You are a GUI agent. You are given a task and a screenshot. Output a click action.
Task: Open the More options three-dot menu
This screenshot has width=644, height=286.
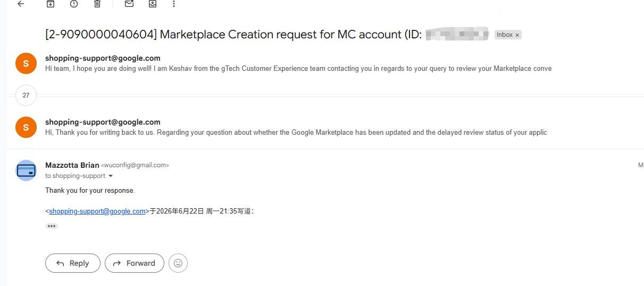click(173, 4)
